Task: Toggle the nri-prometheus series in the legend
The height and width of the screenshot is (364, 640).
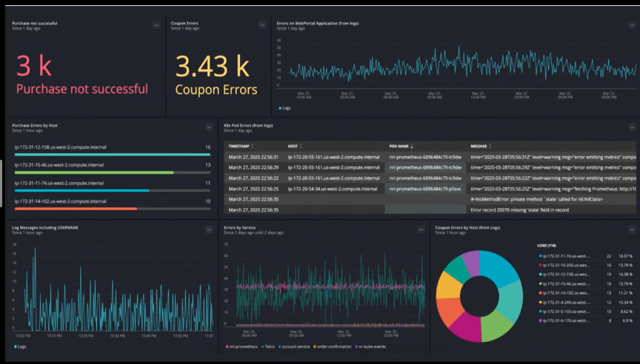Action: (241, 346)
